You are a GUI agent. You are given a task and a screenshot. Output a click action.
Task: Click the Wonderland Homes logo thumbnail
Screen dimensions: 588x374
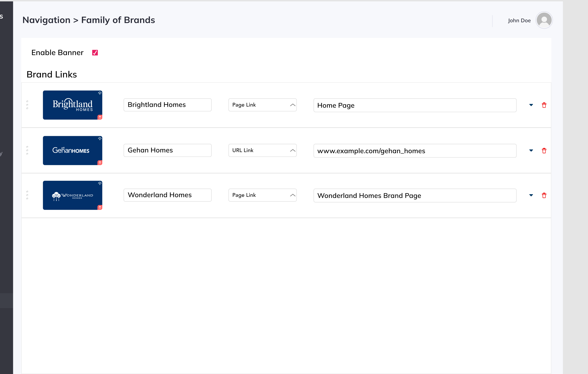(72, 195)
